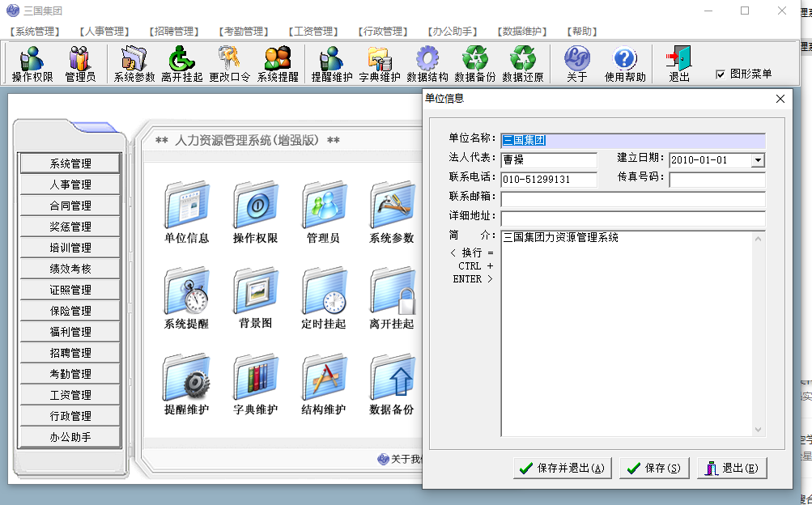
Task: Click 退出(E) button in dialog
Action: point(732,469)
